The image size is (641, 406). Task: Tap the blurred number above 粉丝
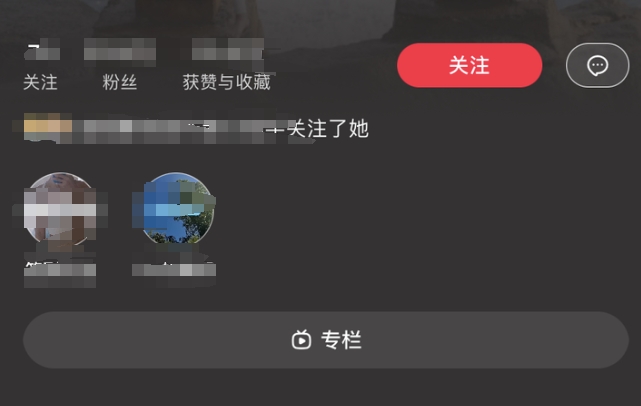[x=120, y=52]
